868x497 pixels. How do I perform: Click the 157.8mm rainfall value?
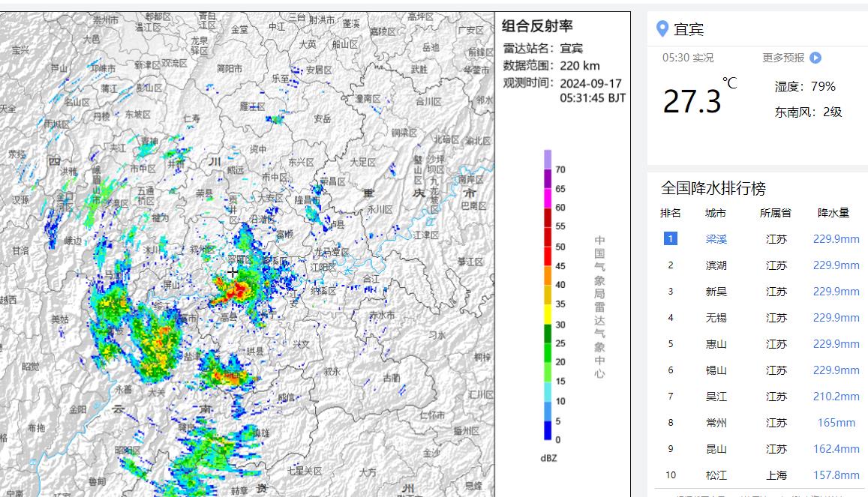click(x=836, y=475)
